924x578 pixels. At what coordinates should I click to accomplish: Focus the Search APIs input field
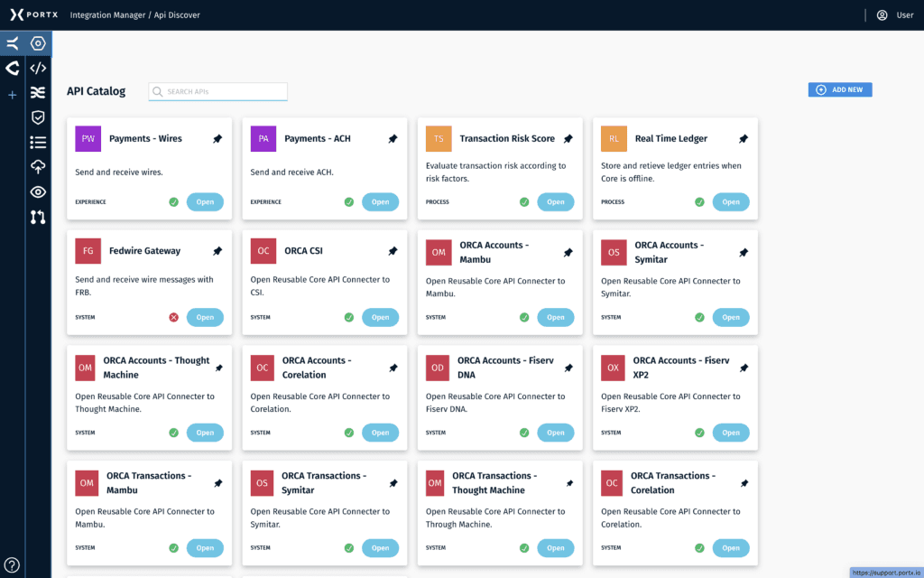[x=218, y=91]
